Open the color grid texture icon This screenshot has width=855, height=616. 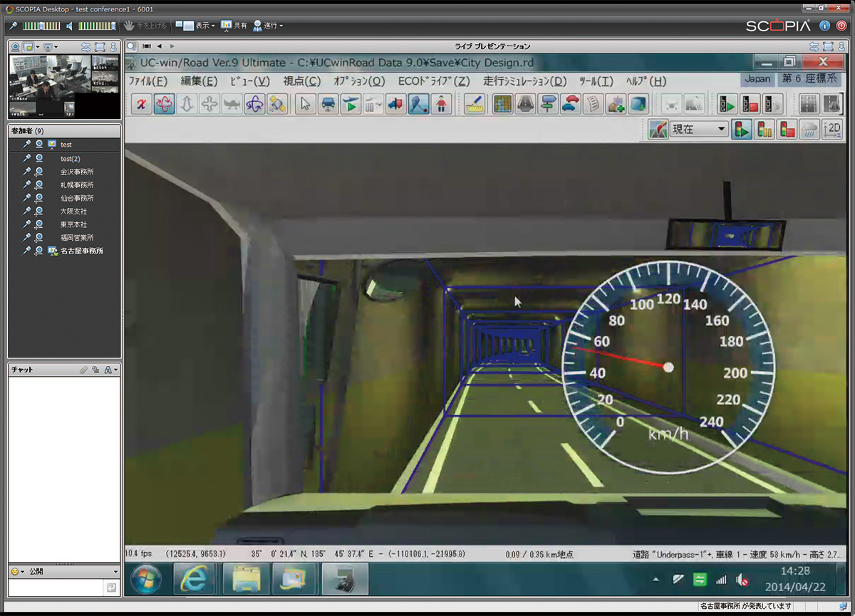pos(503,105)
